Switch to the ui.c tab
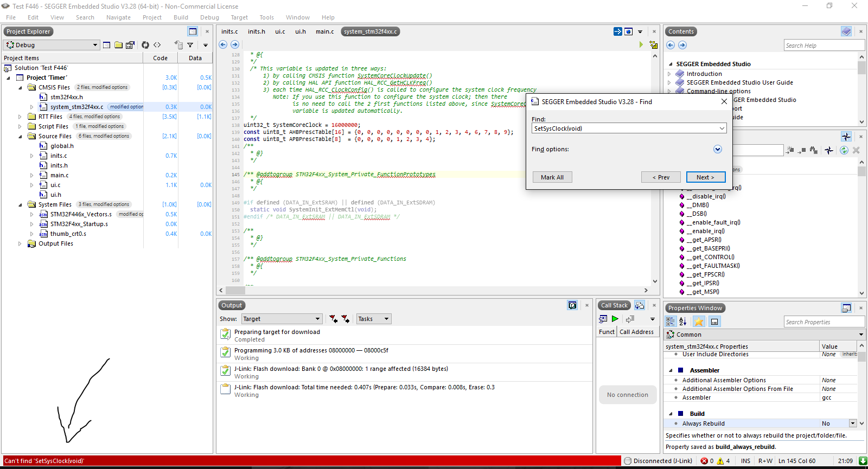Viewport: 868px width, 469px height. (280, 31)
